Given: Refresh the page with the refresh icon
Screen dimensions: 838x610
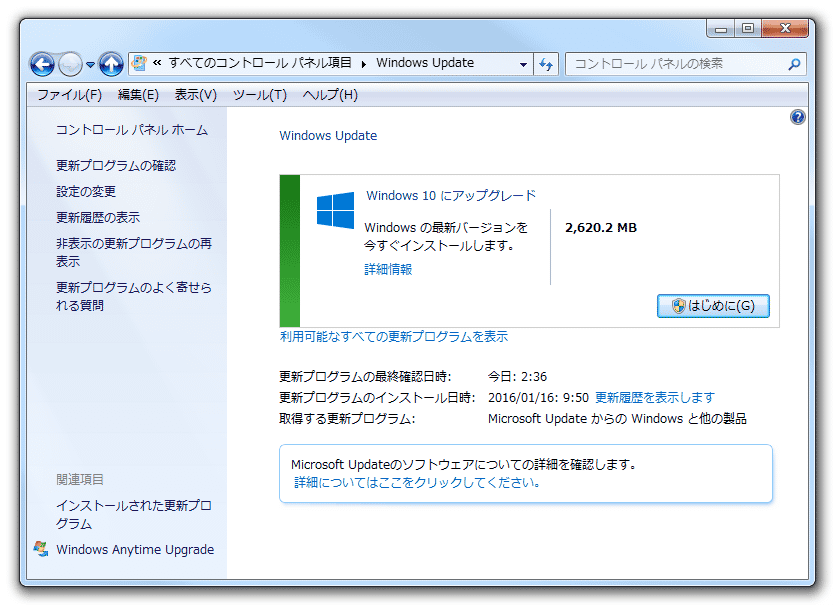Looking at the screenshot, I should pos(546,64).
